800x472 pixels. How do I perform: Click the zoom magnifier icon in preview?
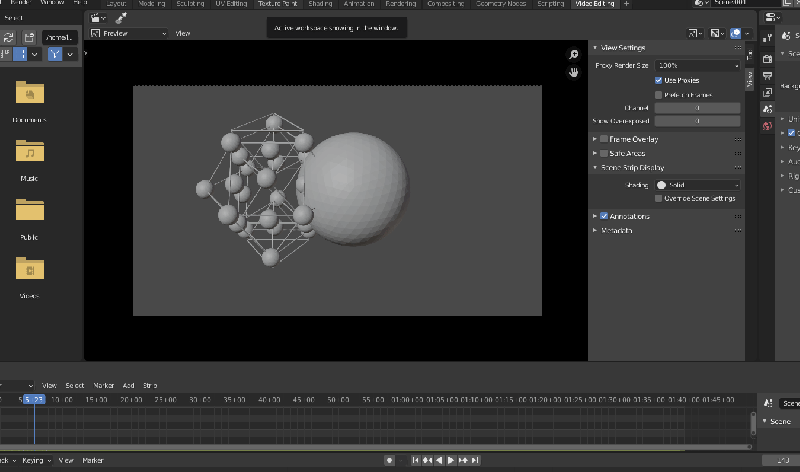click(x=573, y=55)
